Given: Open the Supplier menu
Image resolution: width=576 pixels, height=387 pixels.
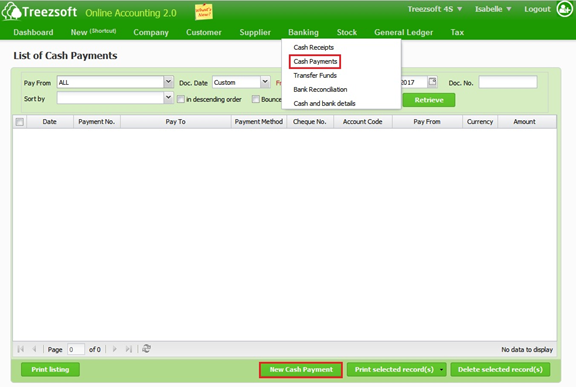Looking at the screenshot, I should coord(255,32).
